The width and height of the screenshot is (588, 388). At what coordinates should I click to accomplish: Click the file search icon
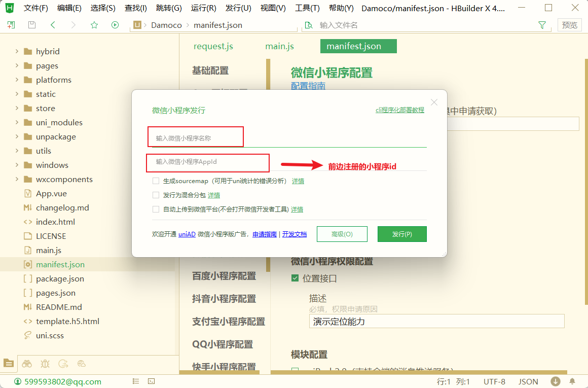[309, 25]
